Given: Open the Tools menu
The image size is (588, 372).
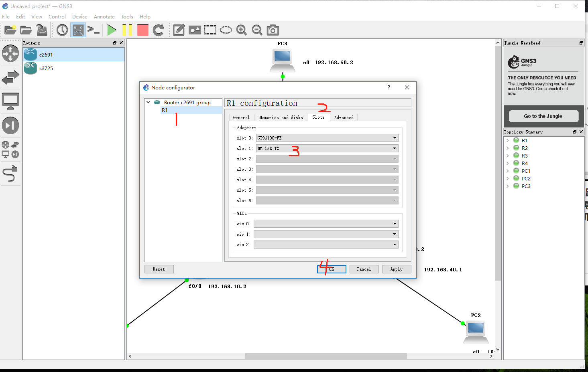Looking at the screenshot, I should tap(127, 17).
